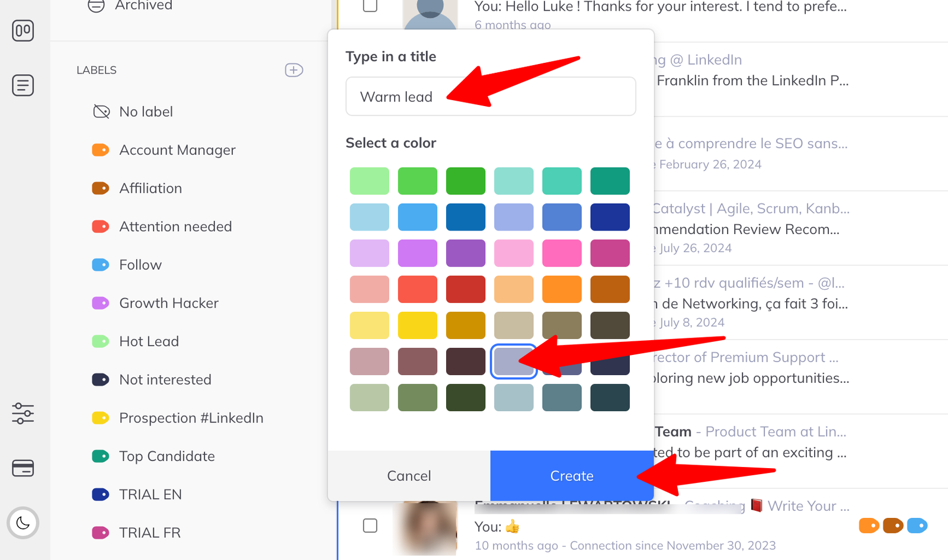Tick the checkbox for the Hello Luke conversation

click(370, 5)
